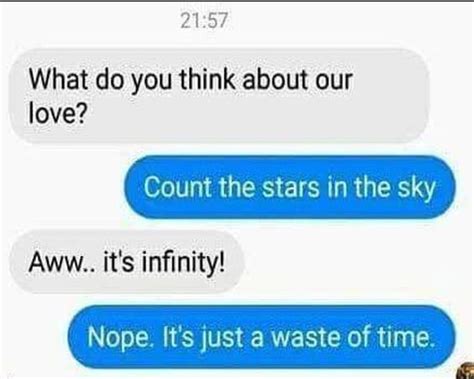Viewport: 474px width, 379px height.
Task: Click the word "Aww.." in the gray bubble
Action: [x=62, y=262]
